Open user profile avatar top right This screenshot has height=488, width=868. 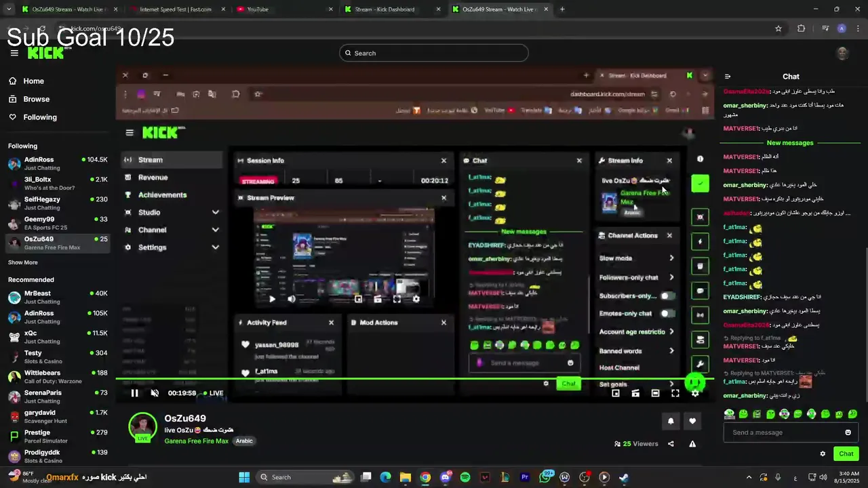click(843, 54)
